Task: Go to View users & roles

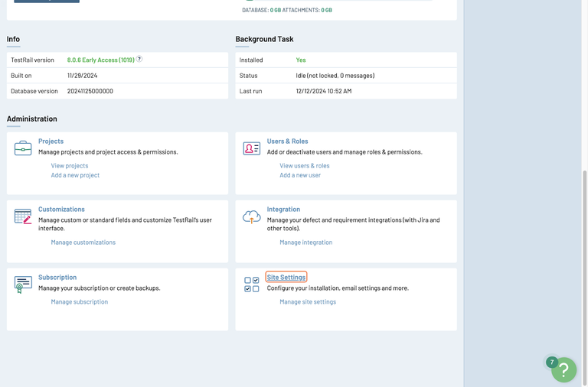Action: (305, 166)
